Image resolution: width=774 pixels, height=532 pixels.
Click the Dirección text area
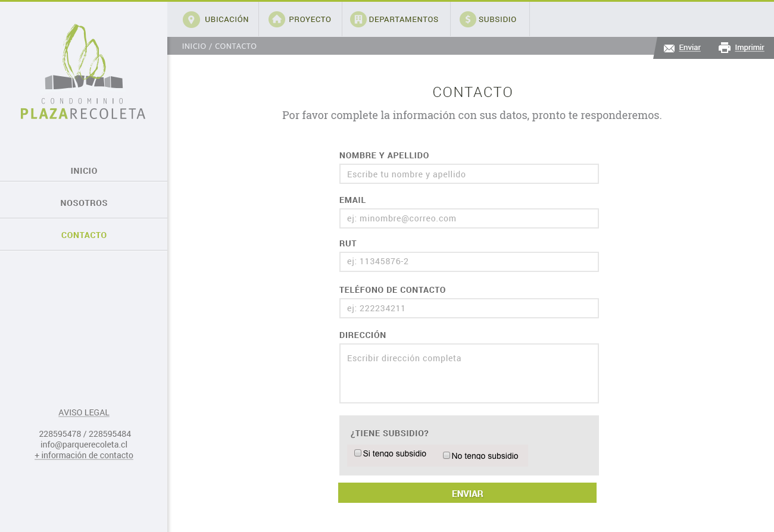point(469,373)
